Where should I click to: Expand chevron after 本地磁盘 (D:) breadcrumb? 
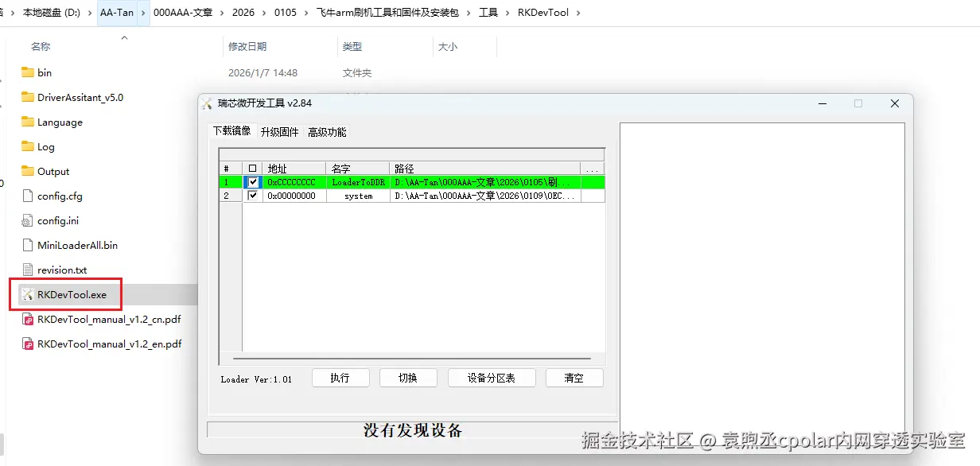click(x=88, y=13)
